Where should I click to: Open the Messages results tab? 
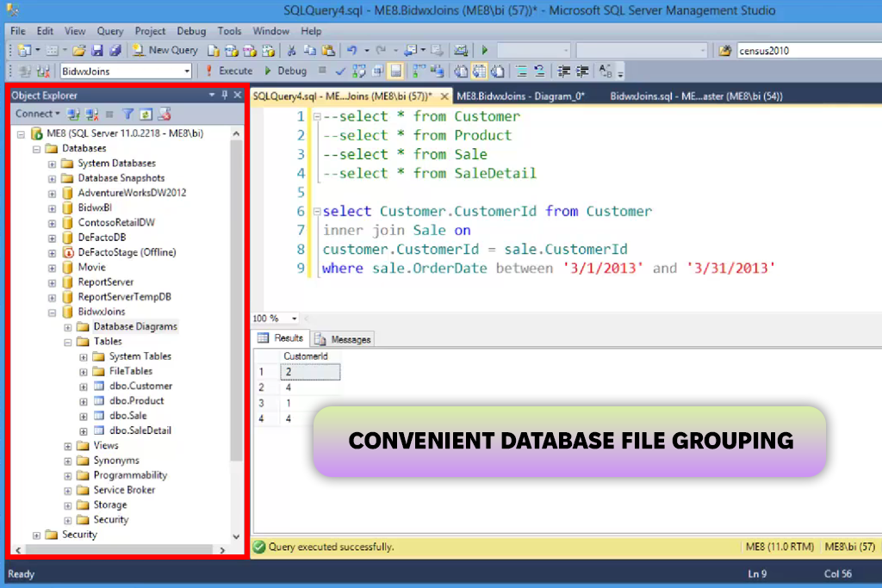click(x=343, y=339)
